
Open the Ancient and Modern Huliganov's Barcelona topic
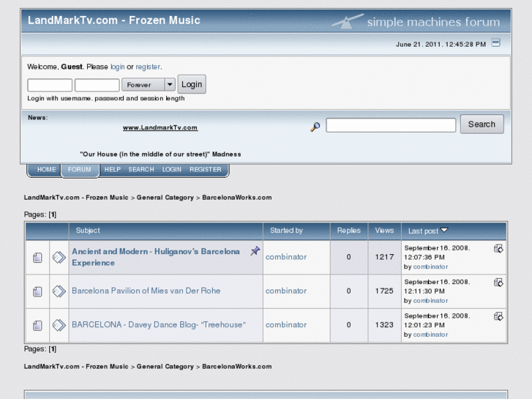pos(156,257)
